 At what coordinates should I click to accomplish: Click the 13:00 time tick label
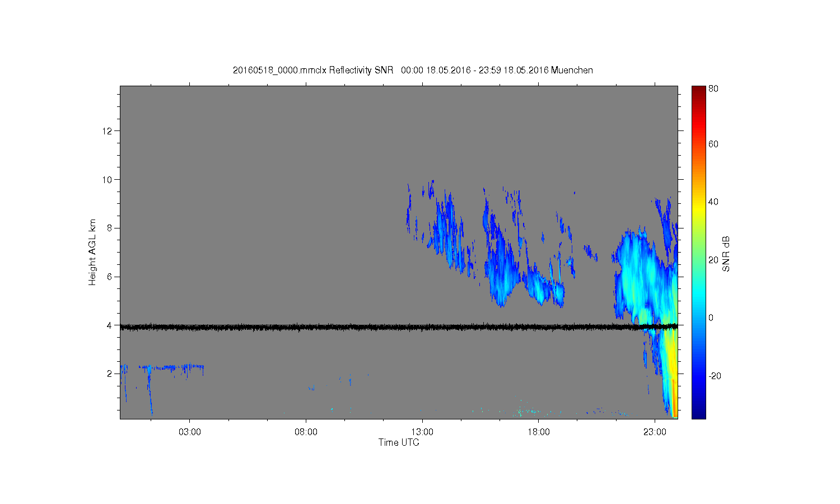coord(422,432)
